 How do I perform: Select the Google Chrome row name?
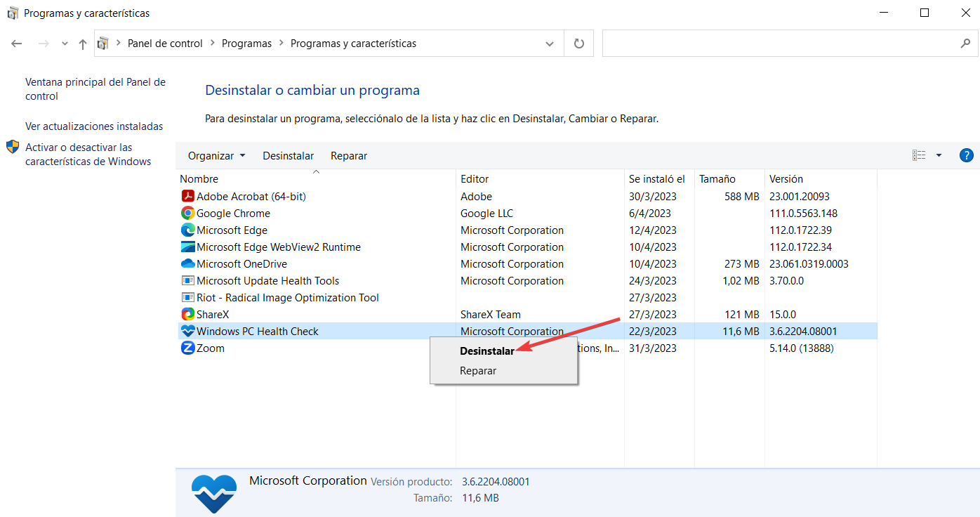pyautogui.click(x=233, y=214)
